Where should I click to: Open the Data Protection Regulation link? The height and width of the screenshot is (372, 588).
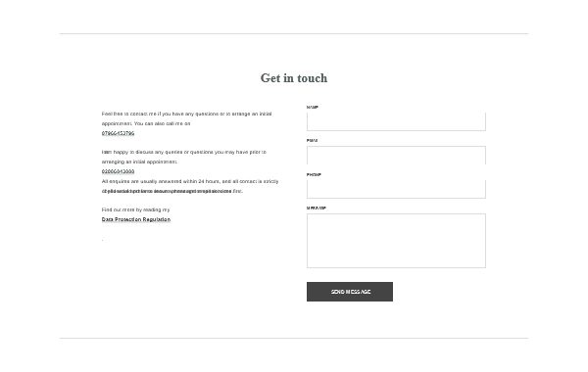(x=136, y=219)
